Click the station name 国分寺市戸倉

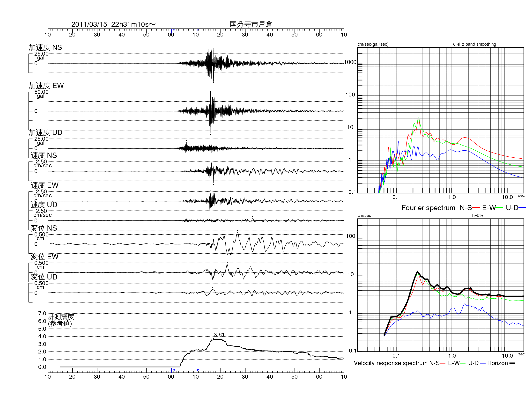[251, 24]
